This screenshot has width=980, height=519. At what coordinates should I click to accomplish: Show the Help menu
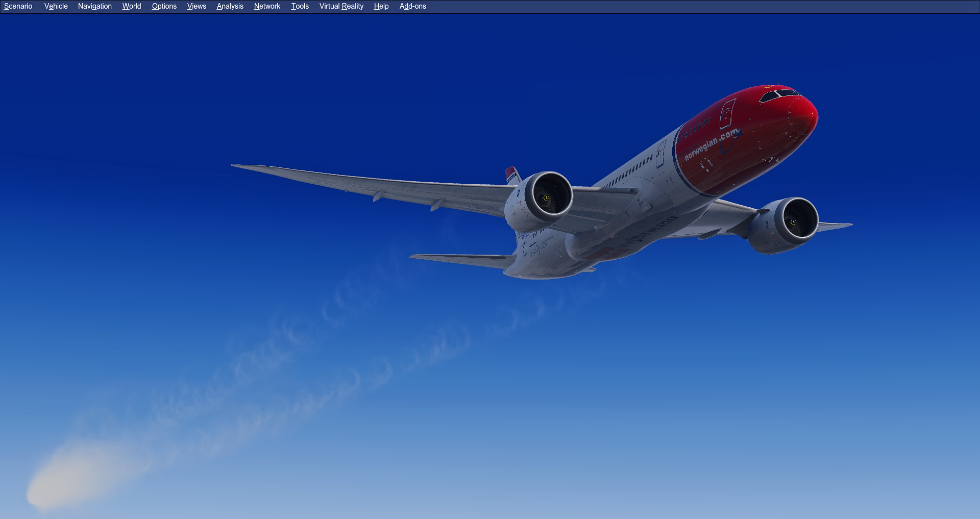[381, 6]
